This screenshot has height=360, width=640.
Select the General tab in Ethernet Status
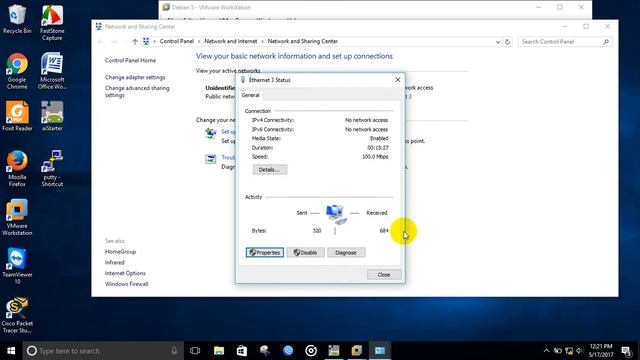(x=250, y=95)
